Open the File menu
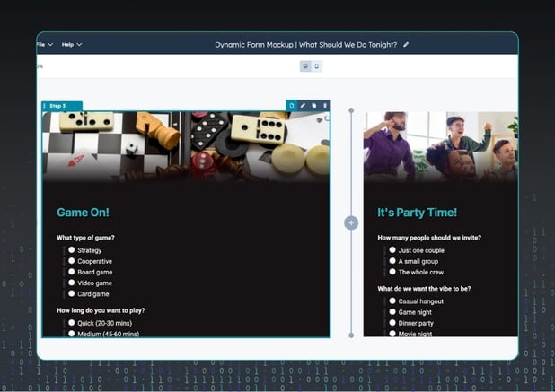This screenshot has width=555, height=392. pyautogui.click(x=45, y=45)
